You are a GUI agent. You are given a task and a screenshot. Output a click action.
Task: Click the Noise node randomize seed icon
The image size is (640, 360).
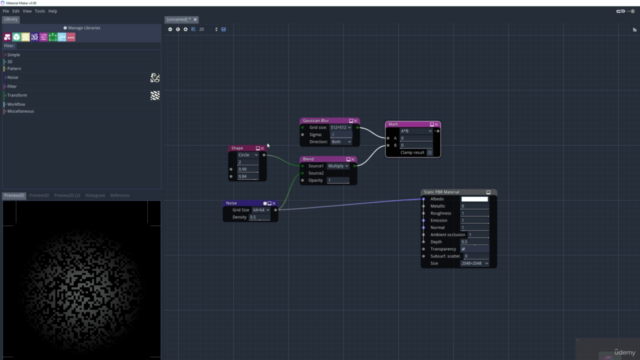[x=265, y=203]
